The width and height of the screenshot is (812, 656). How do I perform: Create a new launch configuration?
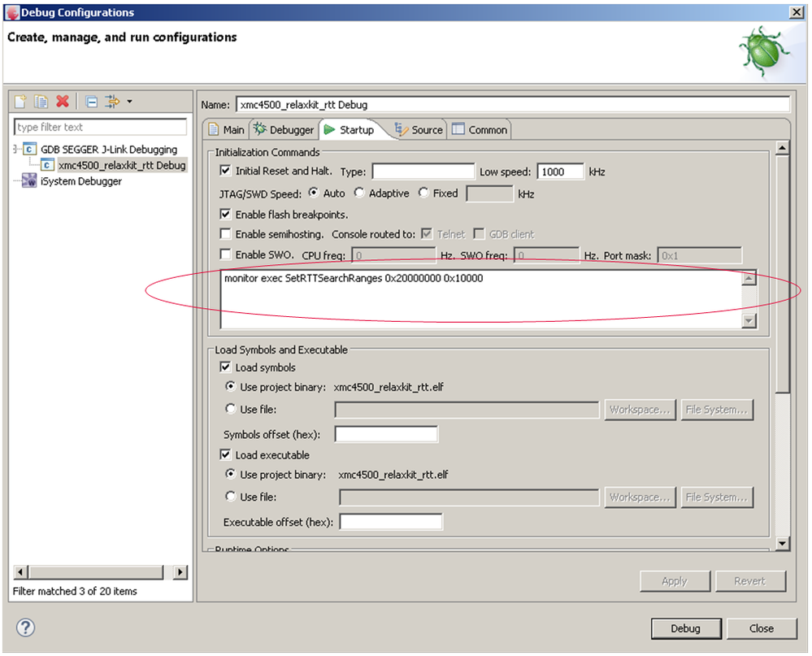(x=21, y=101)
